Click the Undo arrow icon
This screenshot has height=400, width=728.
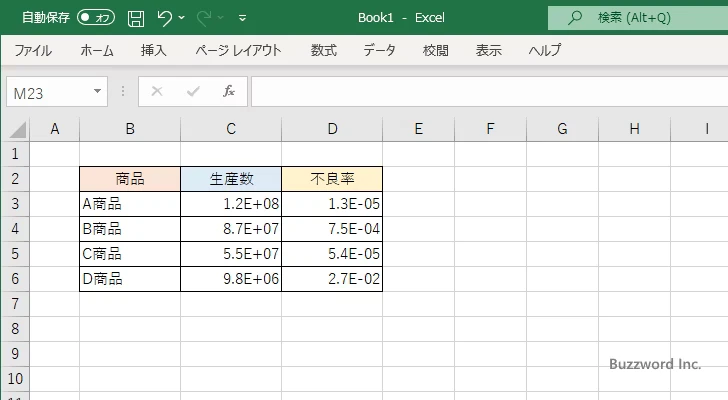(165, 18)
